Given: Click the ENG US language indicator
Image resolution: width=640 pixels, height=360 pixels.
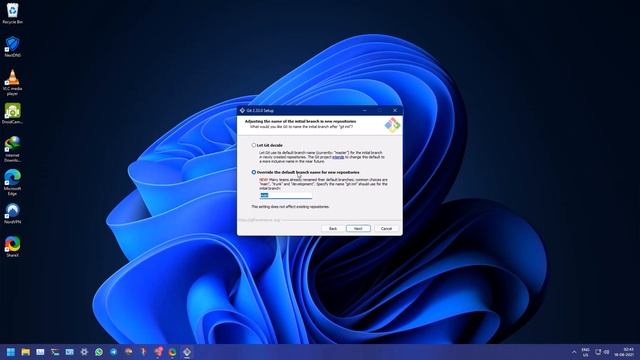Looking at the screenshot, I should [x=585, y=352].
